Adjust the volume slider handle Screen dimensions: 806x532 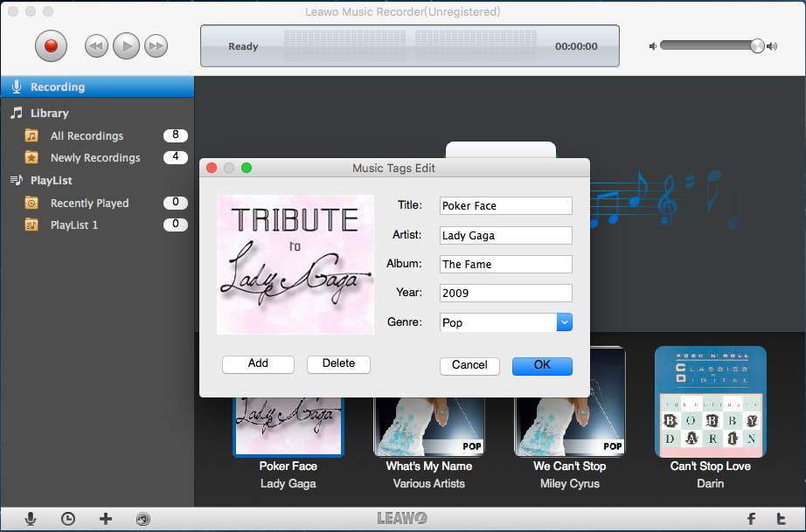[757, 46]
